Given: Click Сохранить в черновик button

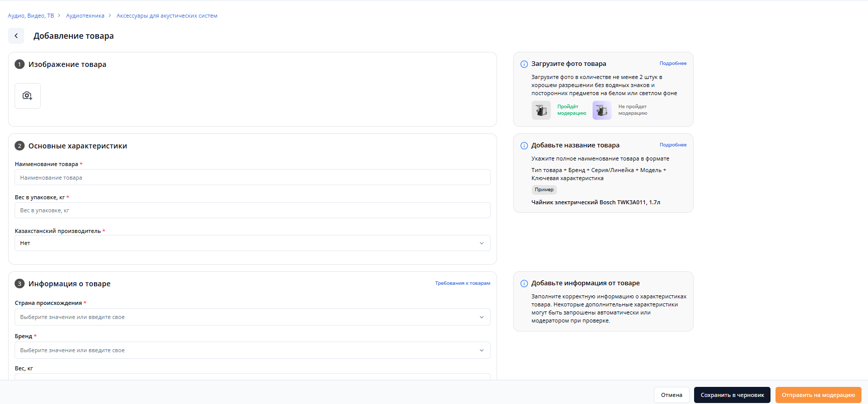Looking at the screenshot, I should (732, 395).
